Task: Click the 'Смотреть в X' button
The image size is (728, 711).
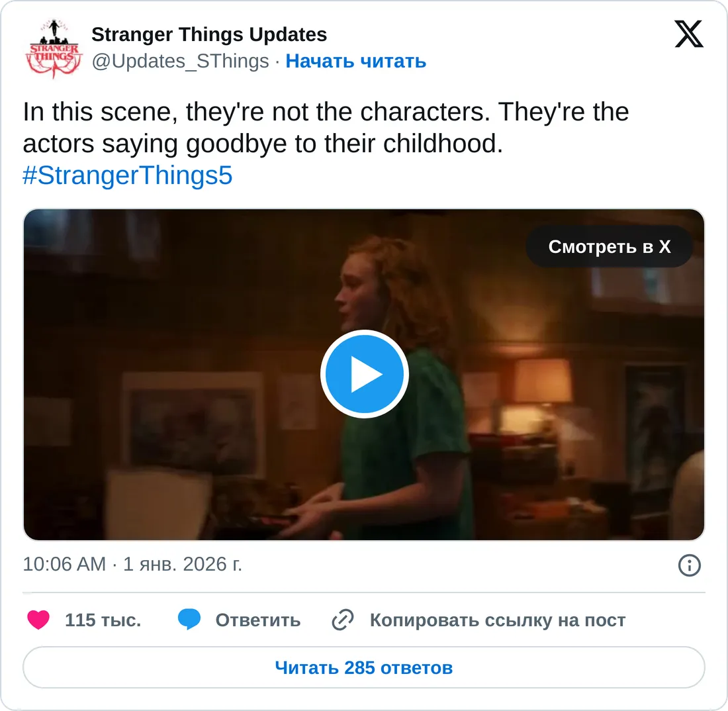Action: [609, 246]
